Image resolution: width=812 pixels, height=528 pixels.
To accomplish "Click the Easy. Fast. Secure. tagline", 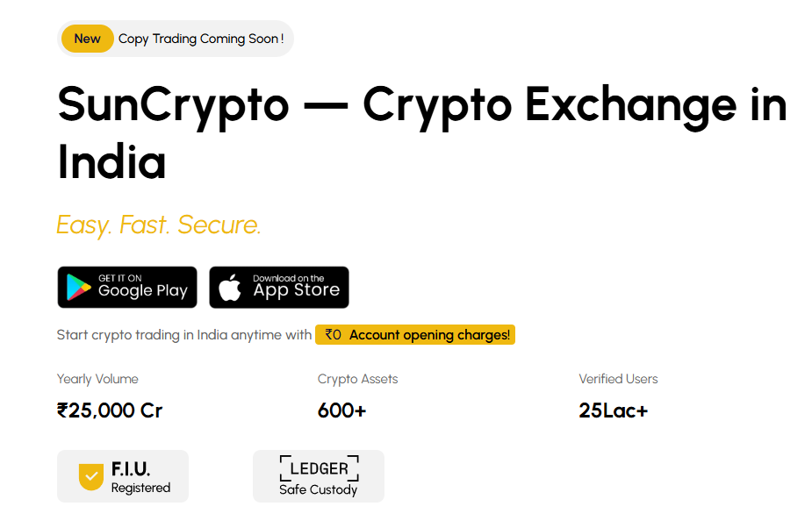I will coord(158,225).
